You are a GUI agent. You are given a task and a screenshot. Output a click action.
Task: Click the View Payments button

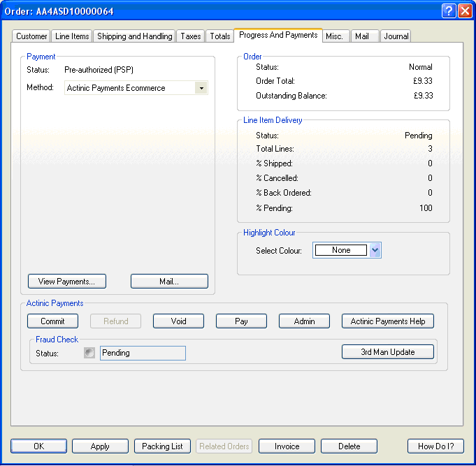click(66, 282)
